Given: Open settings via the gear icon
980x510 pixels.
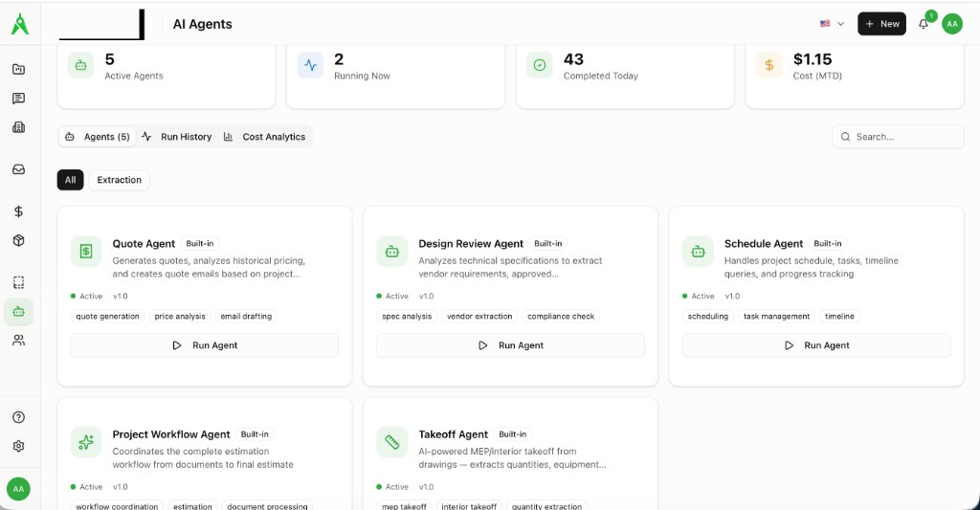Looking at the screenshot, I should 18,446.
